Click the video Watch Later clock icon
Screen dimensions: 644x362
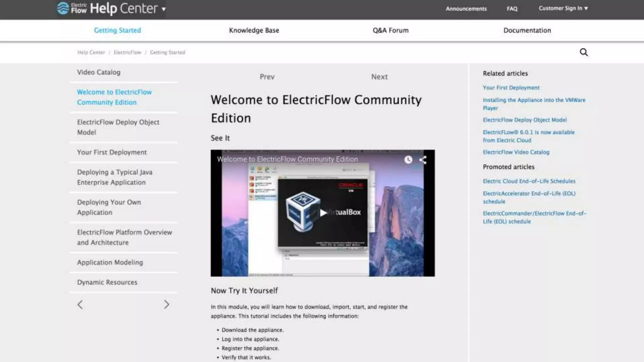pyautogui.click(x=408, y=160)
